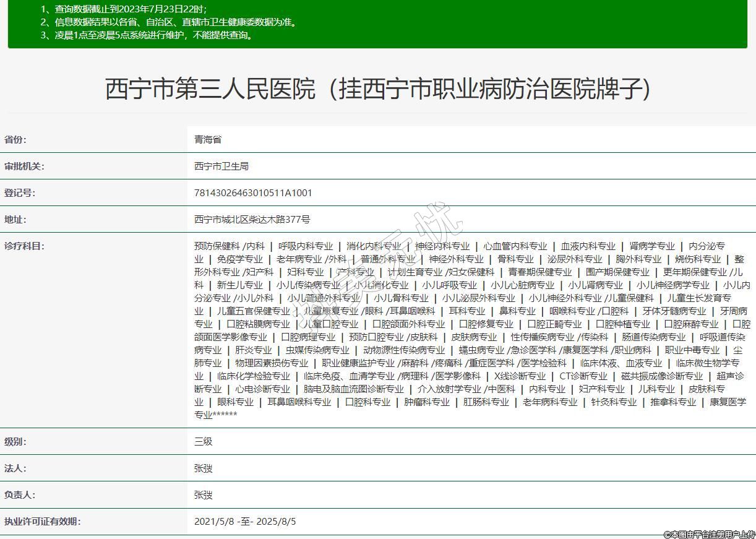756x539 pixels.
Task: Click the notice line about 卫生健康委 data
Action: [168, 22]
